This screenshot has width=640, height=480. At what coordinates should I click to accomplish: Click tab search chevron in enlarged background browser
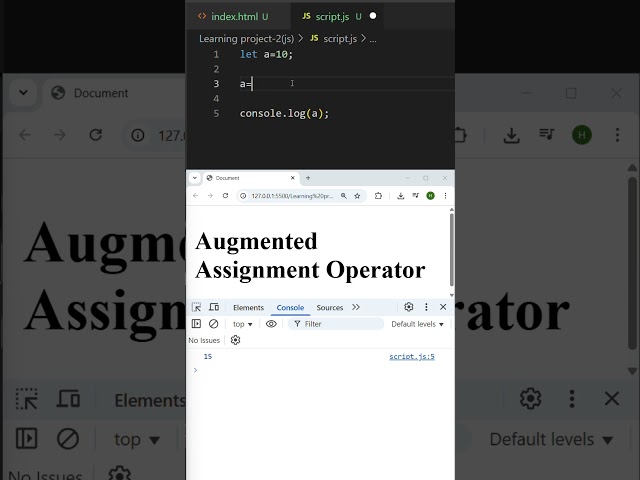(x=24, y=93)
